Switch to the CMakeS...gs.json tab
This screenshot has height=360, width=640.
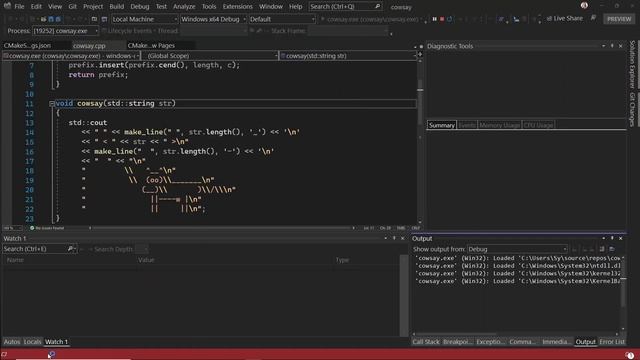[27, 46]
